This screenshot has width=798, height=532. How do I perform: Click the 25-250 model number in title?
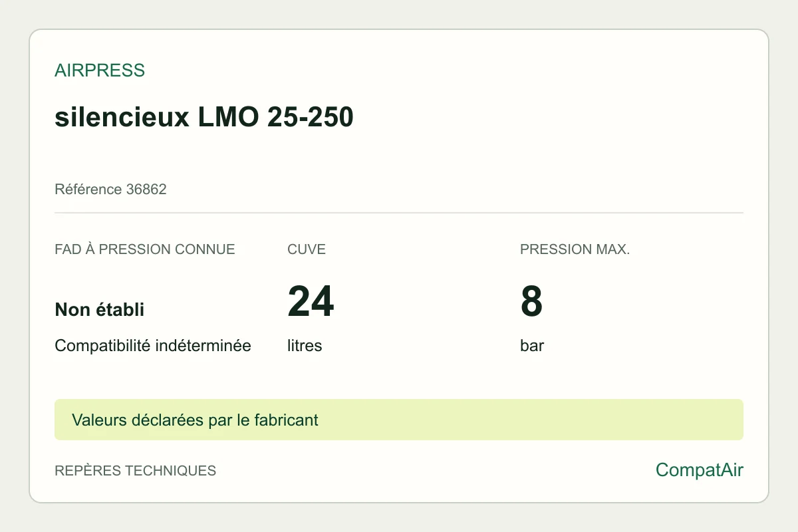point(310,118)
